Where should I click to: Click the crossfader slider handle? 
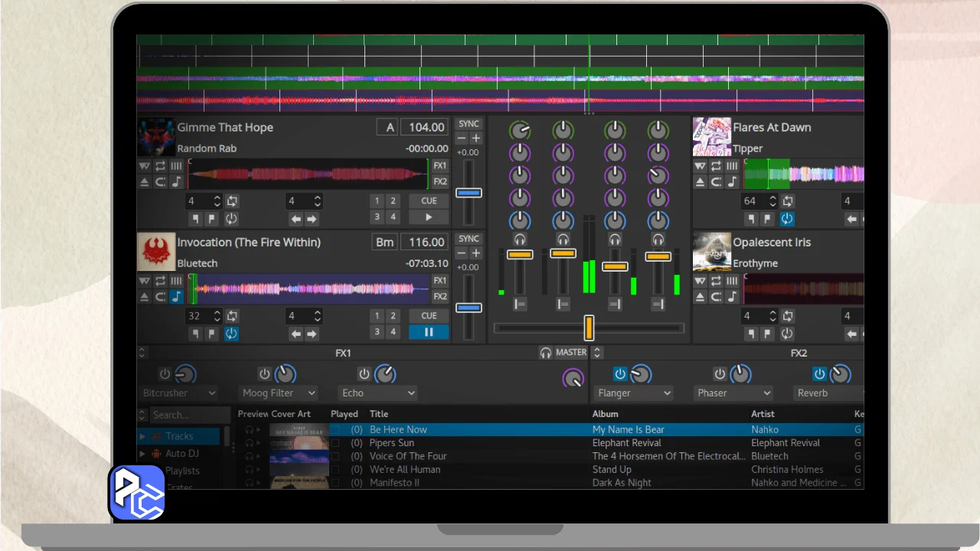589,328
